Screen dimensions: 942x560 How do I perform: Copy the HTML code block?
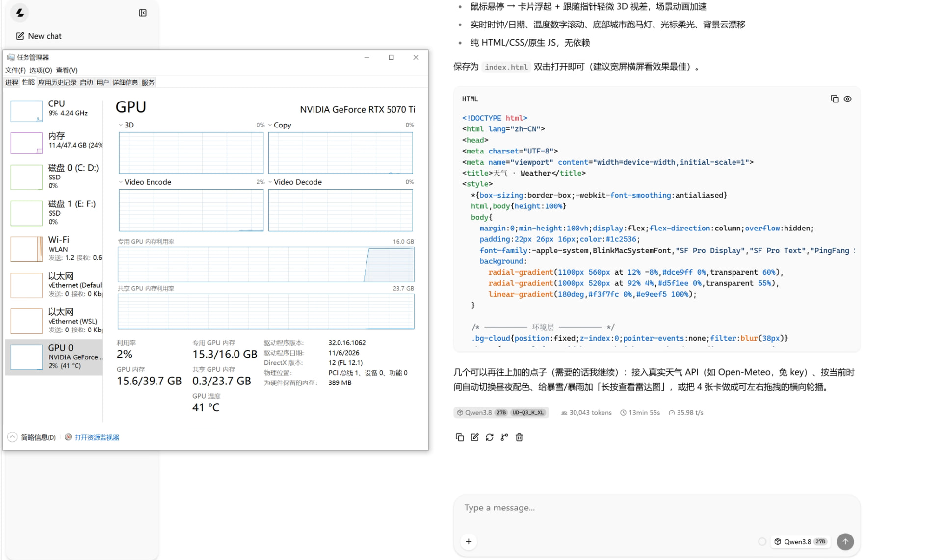(x=834, y=99)
